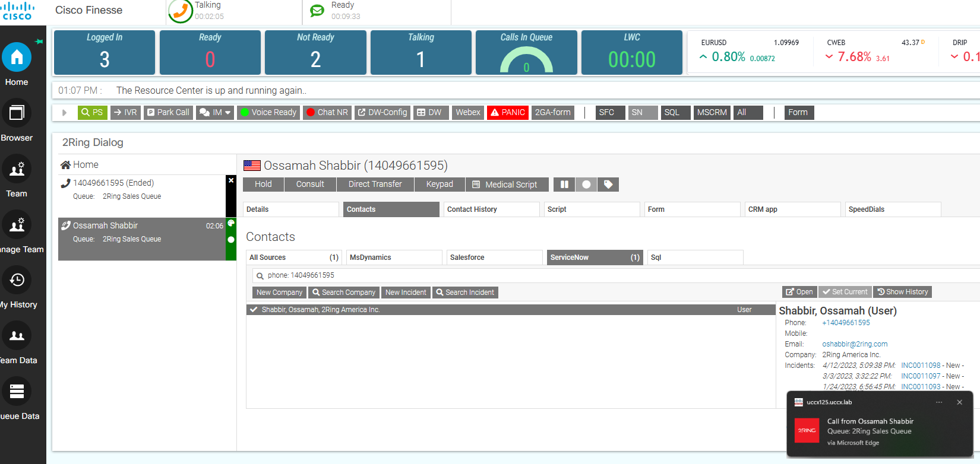Screen dimensions: 980x464
Task: Click the Direct Transfer button
Action: (375, 185)
